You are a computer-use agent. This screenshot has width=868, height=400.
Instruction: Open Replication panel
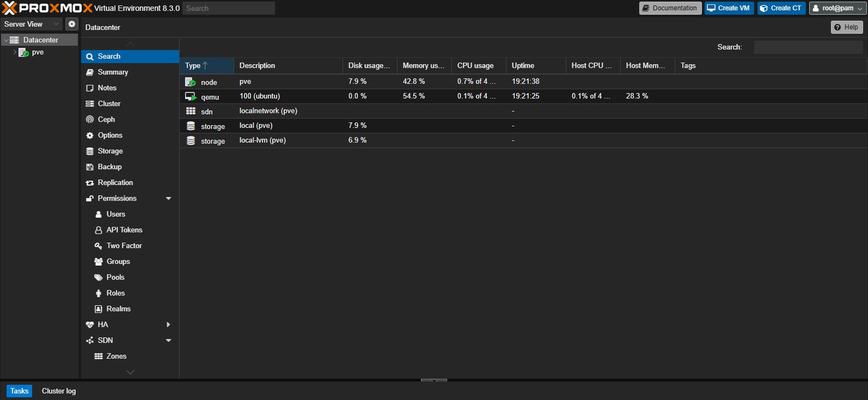point(130,182)
